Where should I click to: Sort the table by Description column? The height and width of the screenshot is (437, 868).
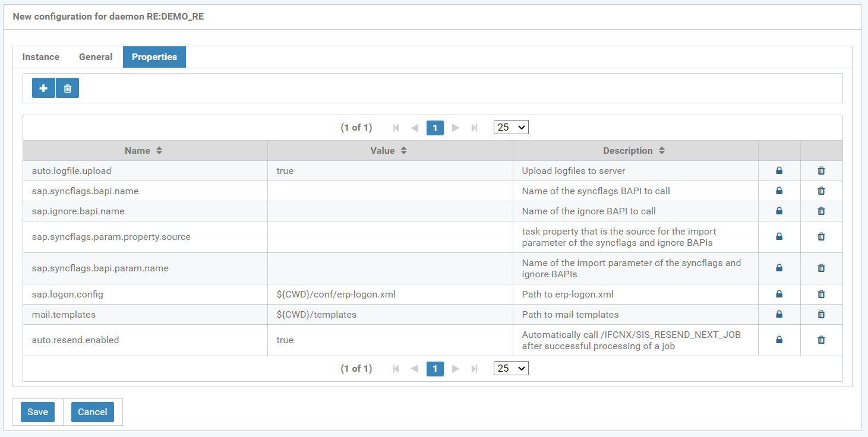(x=634, y=151)
